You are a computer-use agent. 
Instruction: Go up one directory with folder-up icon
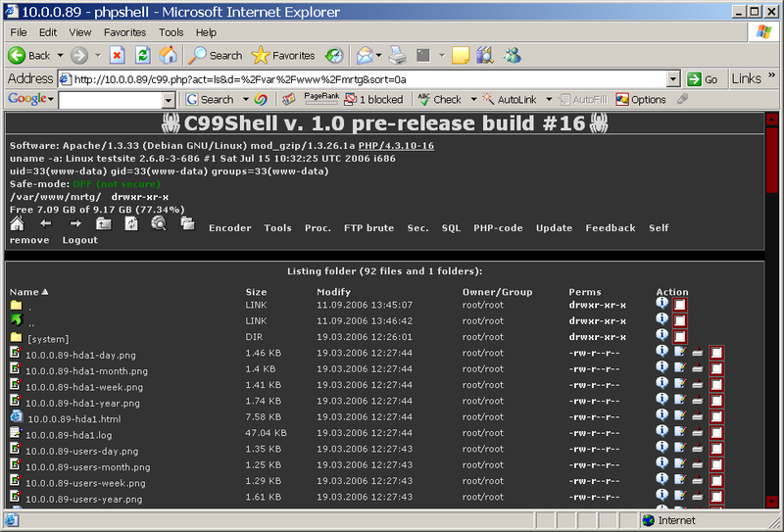coord(103,224)
